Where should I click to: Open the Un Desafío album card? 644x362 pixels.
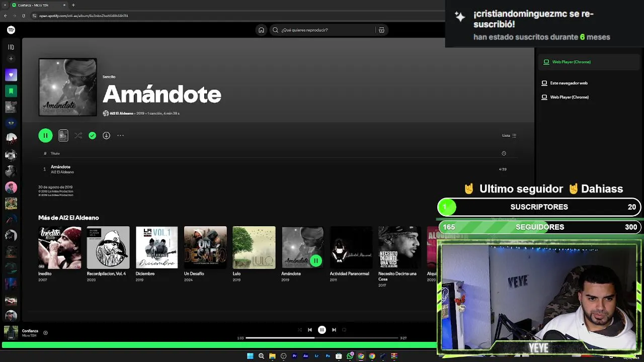(x=205, y=254)
